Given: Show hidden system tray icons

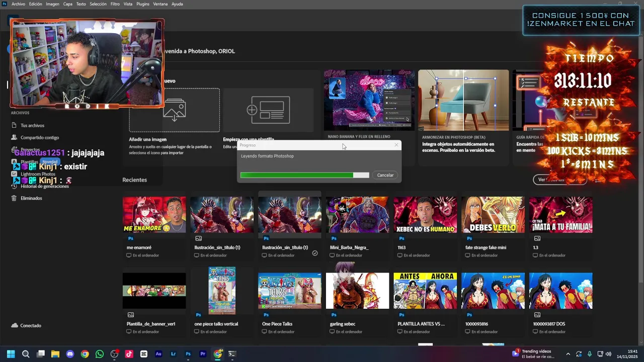Looking at the screenshot, I should (x=568, y=354).
